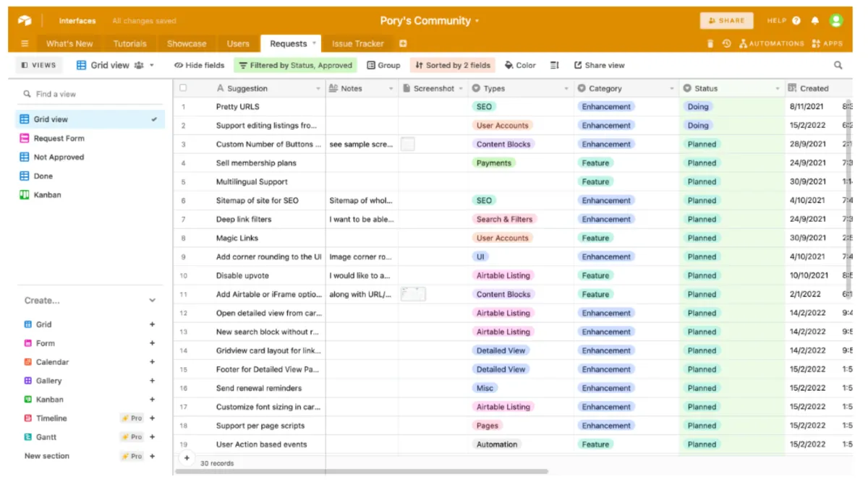Image resolution: width=868 pixels, height=482 pixels.
Task: Switch to the Issue Tracker tab
Action: (x=357, y=43)
